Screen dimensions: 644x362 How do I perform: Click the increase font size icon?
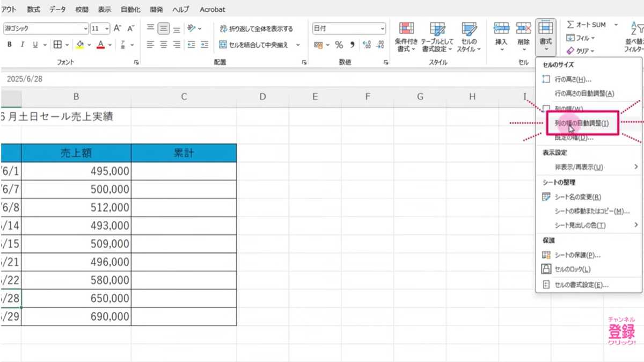click(118, 28)
